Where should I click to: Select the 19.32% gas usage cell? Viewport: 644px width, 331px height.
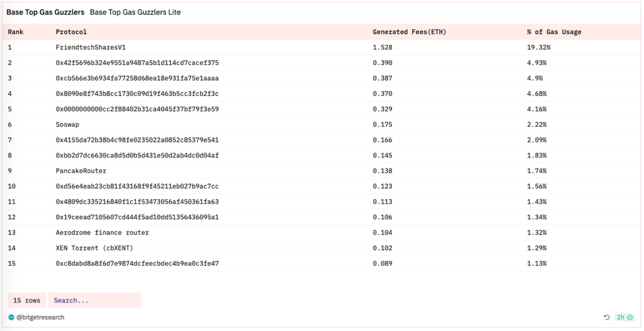[538, 48]
